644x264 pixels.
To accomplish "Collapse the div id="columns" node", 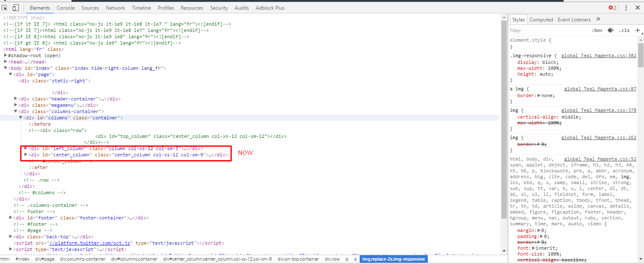I will click(x=21, y=118).
